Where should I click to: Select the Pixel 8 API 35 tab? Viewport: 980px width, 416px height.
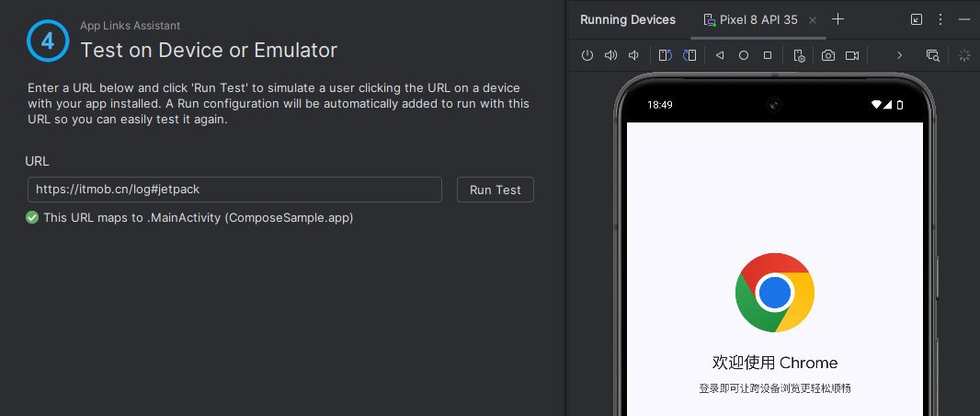(x=758, y=20)
